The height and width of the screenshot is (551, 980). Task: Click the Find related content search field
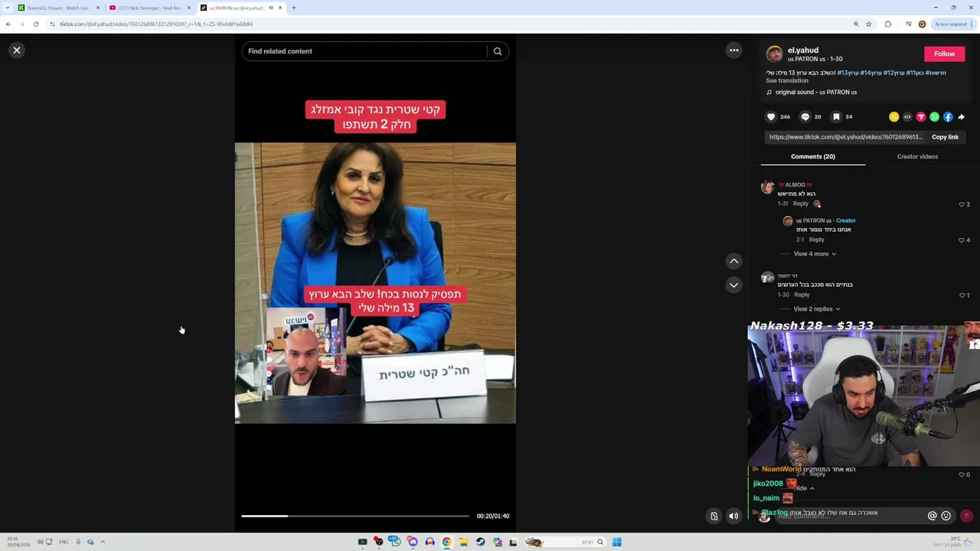click(364, 51)
